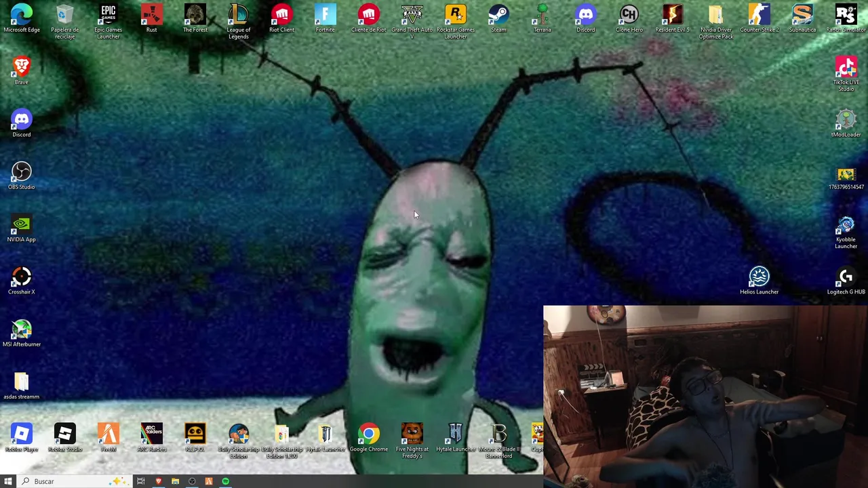The height and width of the screenshot is (488, 868).
Task: Select the Google Chrome desktop shortcut
Action: coord(369,437)
